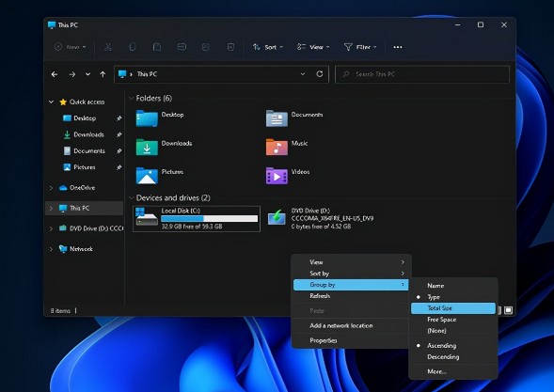Expand the Network tree node
Image resolution: width=554 pixels, height=392 pixels.
(51, 249)
